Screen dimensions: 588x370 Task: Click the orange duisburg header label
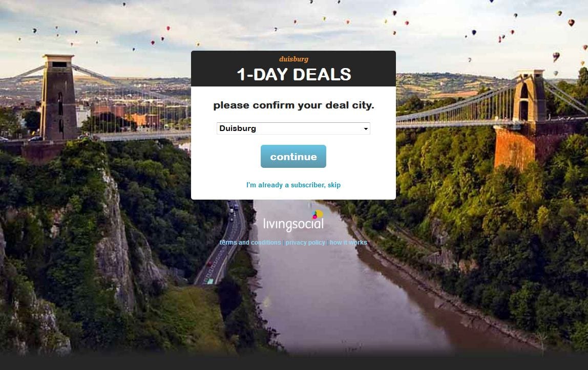pyautogui.click(x=293, y=59)
